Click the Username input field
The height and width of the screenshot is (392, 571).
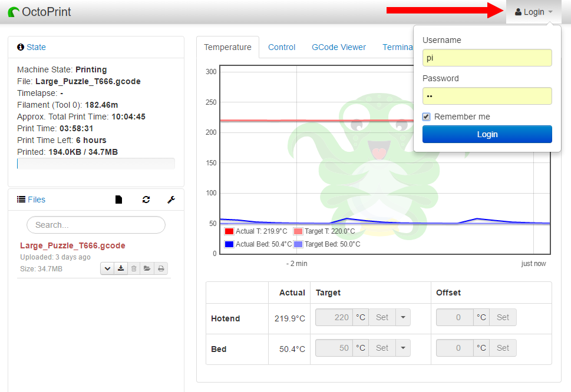tap(487, 58)
